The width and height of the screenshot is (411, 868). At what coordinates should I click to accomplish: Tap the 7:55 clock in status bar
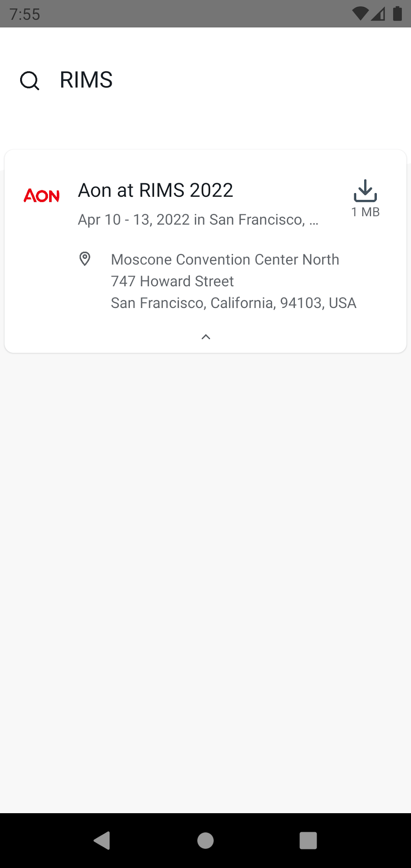(x=25, y=15)
